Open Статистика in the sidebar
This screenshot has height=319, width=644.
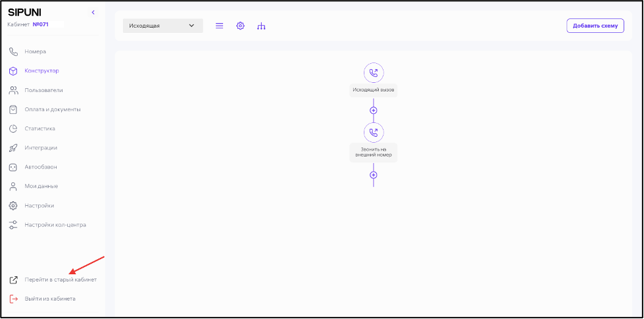coord(40,128)
